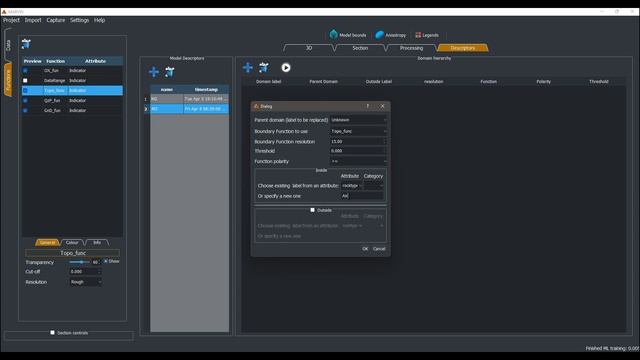This screenshot has height=360, width=640.
Task: Open Boundary Function to use dropdown
Action: click(x=358, y=131)
